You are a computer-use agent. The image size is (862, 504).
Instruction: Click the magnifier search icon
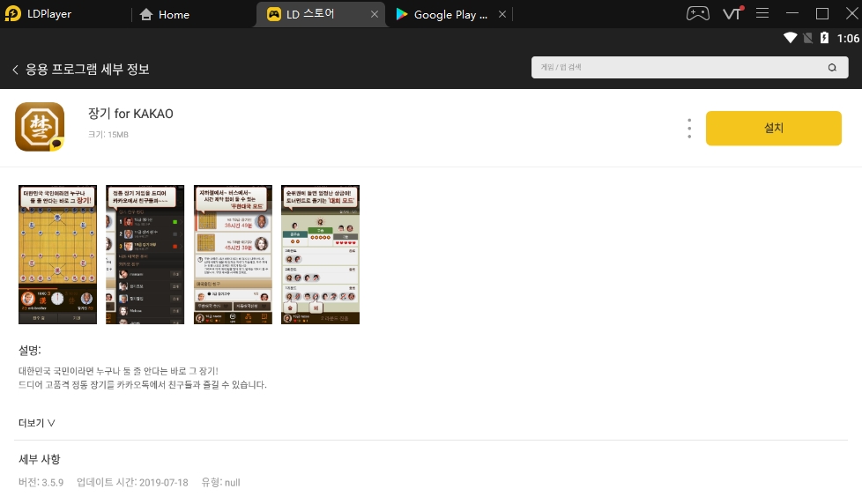click(x=832, y=68)
